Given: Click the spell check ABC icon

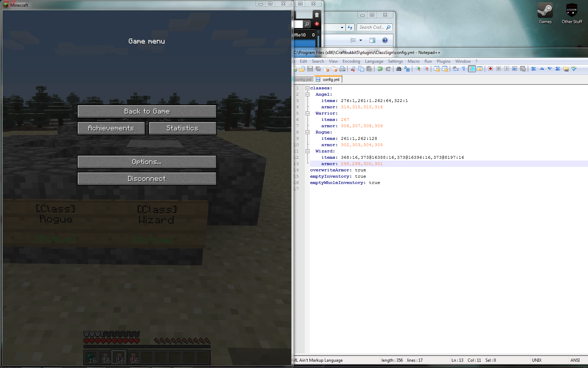Looking at the screenshot, I should point(574,69).
